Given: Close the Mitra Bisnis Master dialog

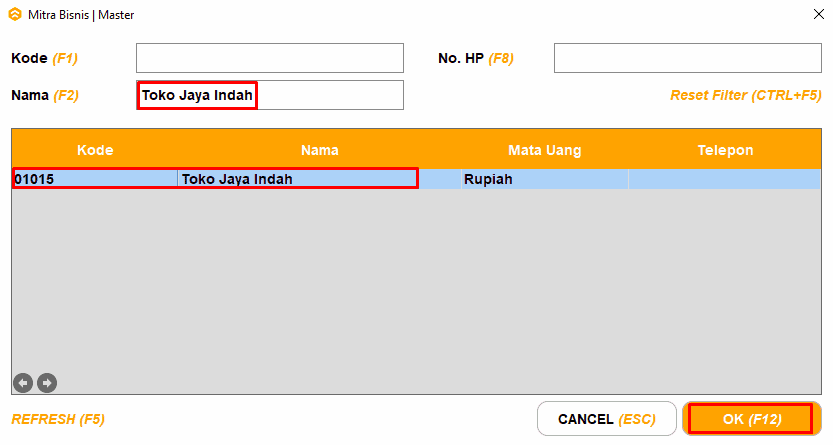Looking at the screenshot, I should coord(819,14).
